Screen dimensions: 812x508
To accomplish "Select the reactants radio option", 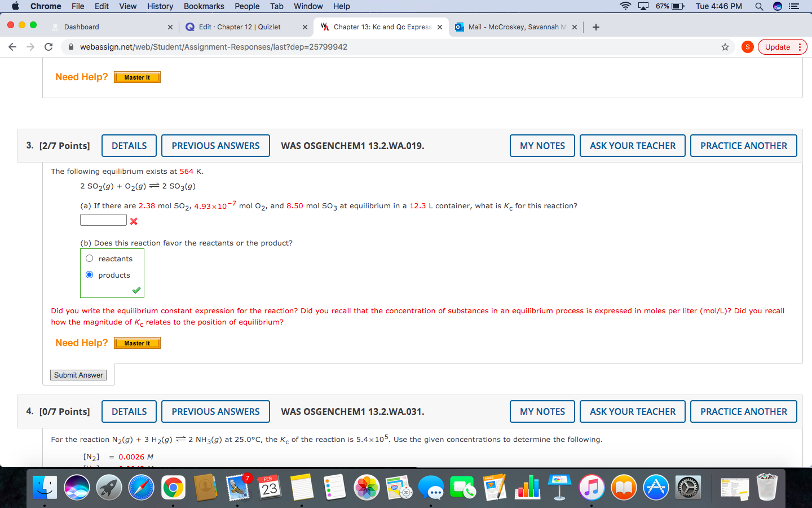I will pyautogui.click(x=89, y=259).
